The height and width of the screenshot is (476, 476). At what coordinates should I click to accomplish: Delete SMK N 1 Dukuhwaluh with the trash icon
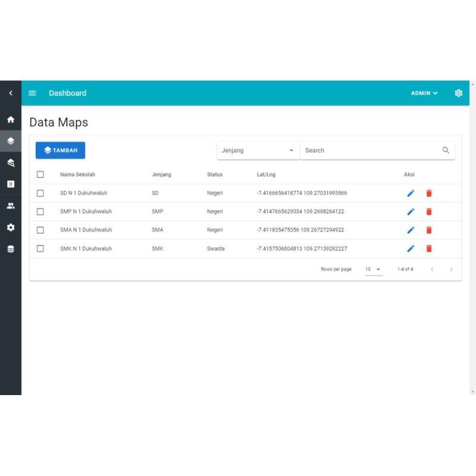[429, 248]
